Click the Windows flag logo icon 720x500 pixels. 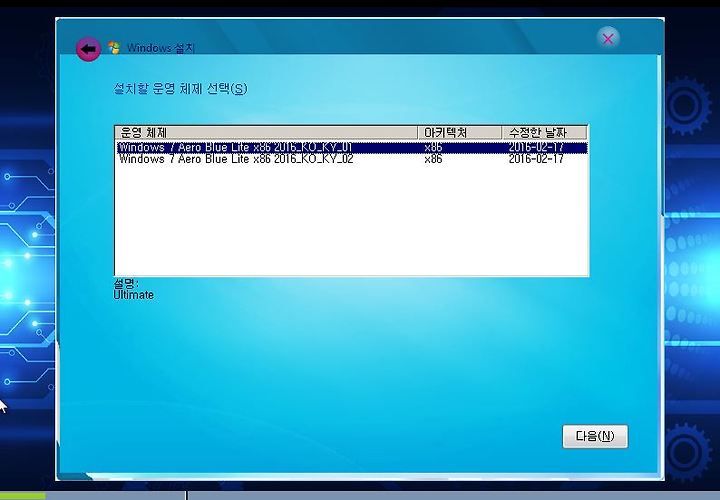click(114, 48)
